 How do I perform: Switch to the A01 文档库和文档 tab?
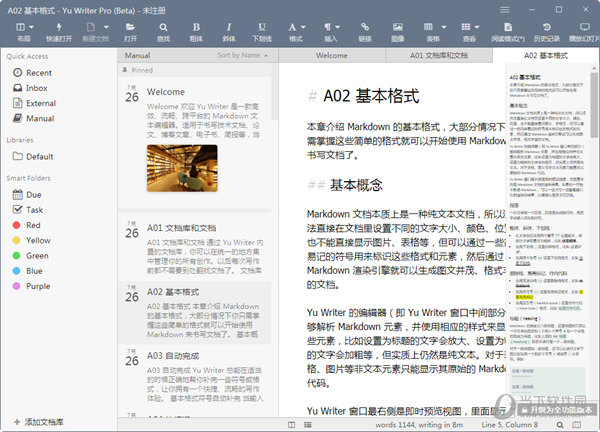coord(439,55)
